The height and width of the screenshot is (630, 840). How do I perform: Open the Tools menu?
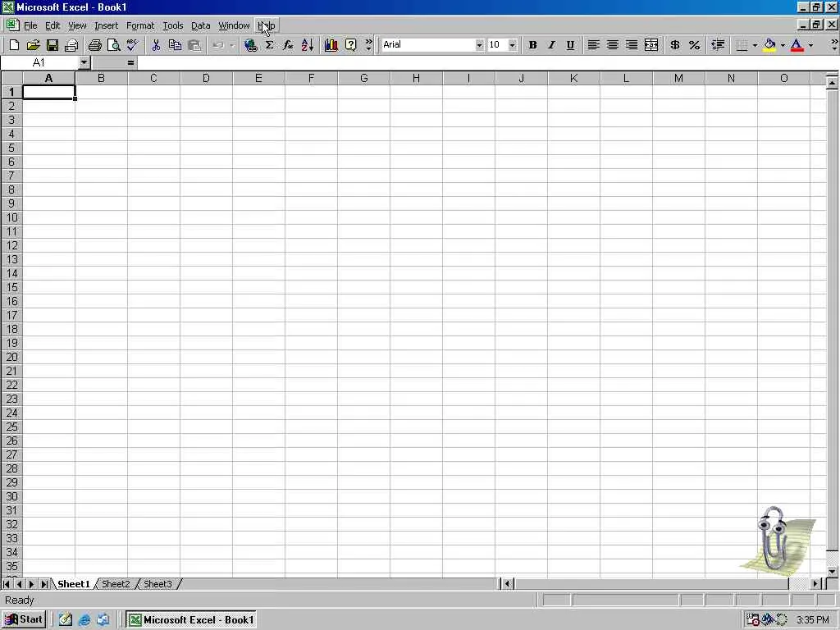point(172,25)
